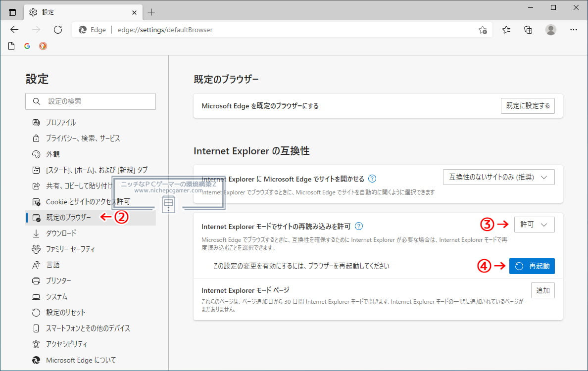
Task: Click the help icon beside サイトを開かせる
Action: [372, 179]
